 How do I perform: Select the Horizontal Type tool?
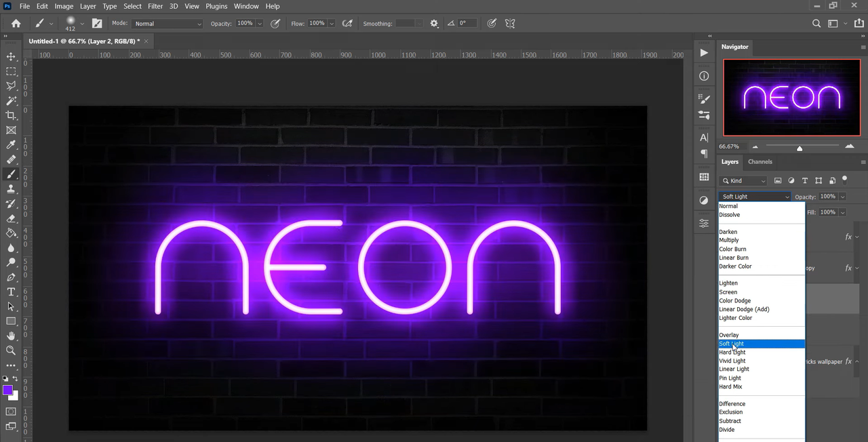tap(11, 292)
